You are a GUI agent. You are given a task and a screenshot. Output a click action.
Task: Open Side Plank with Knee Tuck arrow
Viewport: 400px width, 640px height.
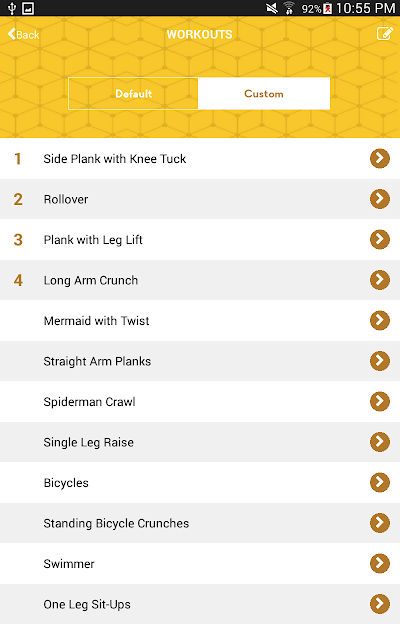click(380, 158)
